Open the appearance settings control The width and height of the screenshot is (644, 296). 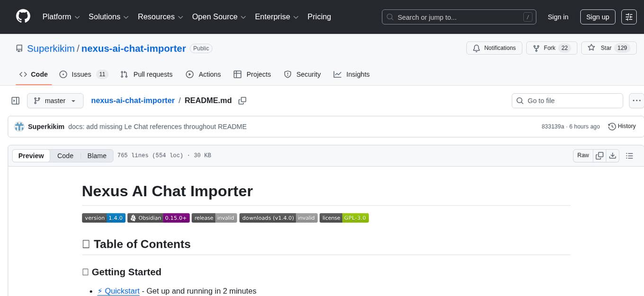629,17
